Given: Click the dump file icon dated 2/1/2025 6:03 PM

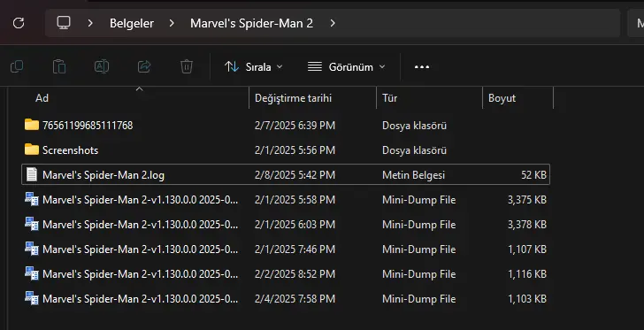Looking at the screenshot, I should pyautogui.click(x=32, y=225).
